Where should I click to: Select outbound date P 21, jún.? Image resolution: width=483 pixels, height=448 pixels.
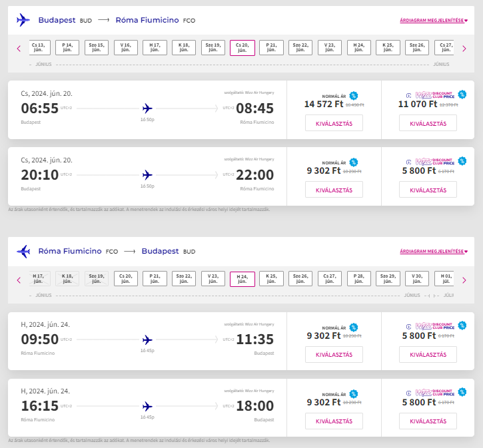271,47
